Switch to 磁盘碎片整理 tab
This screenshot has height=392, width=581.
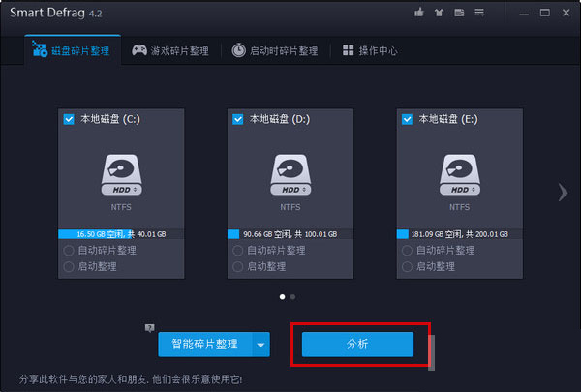pyautogui.click(x=73, y=50)
